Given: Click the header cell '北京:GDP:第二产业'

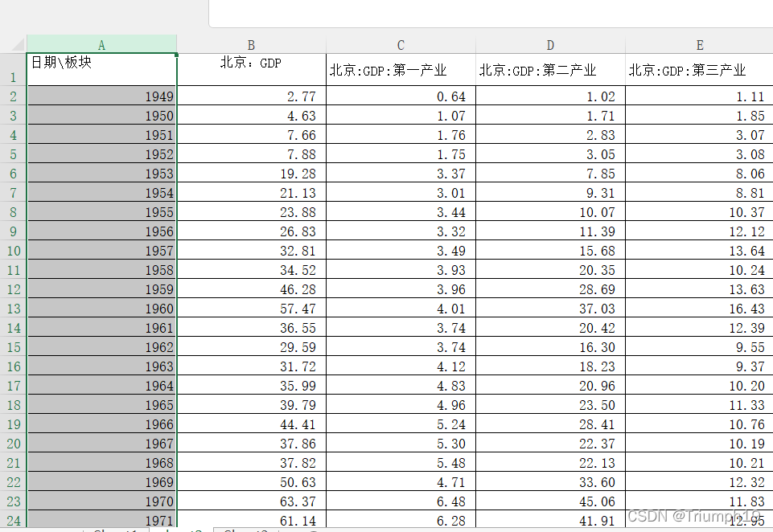Looking at the screenshot, I should coord(550,69).
